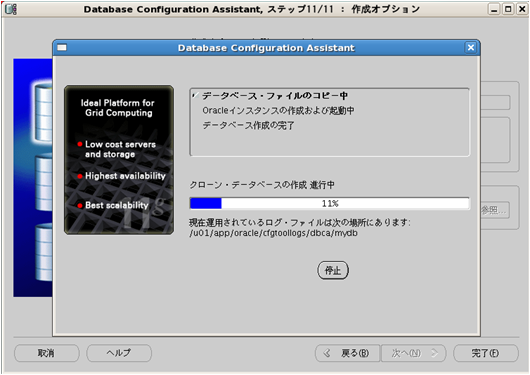
Task: Minimize the outer step 11/11 window
Action: [494, 9]
